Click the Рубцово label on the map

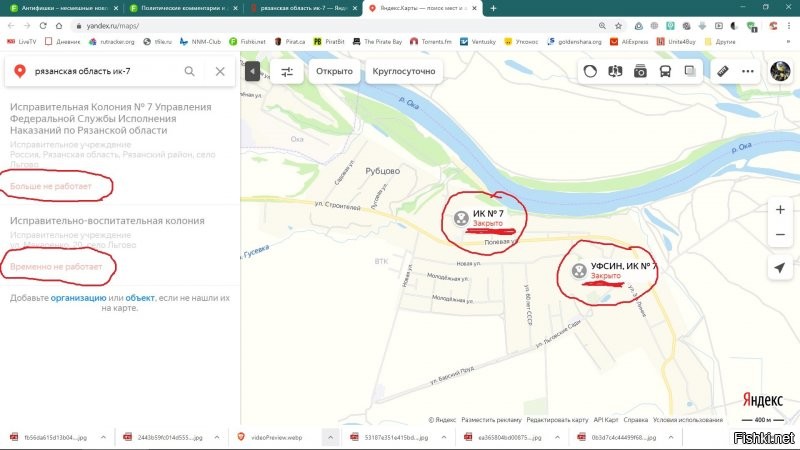point(383,171)
